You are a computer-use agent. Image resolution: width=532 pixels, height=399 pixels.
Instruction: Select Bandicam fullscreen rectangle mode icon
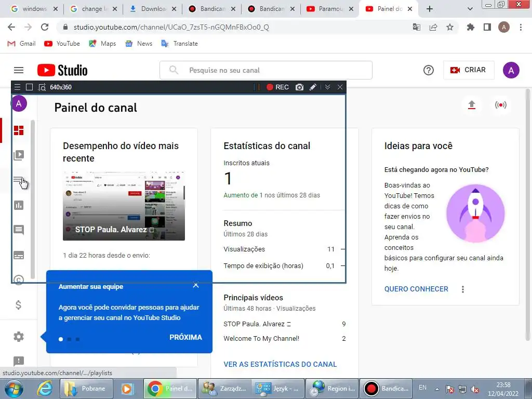[x=29, y=87]
